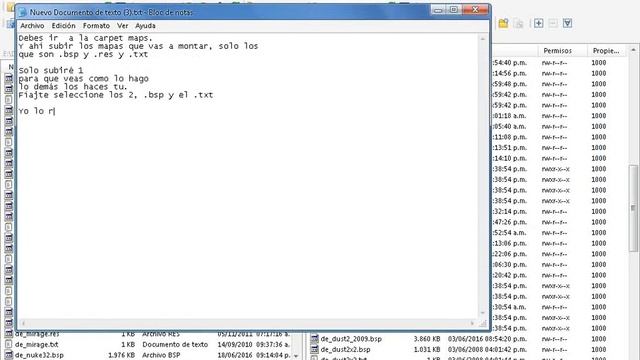Click the ':11:08 p.m.' time cell in remote list
The image size is (640, 360).
[x=510, y=137]
